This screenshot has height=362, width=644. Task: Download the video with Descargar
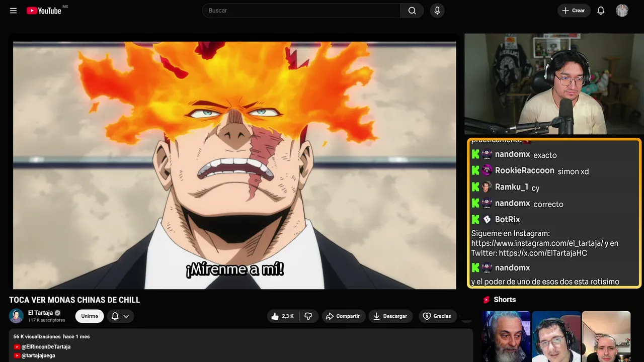[x=390, y=316]
